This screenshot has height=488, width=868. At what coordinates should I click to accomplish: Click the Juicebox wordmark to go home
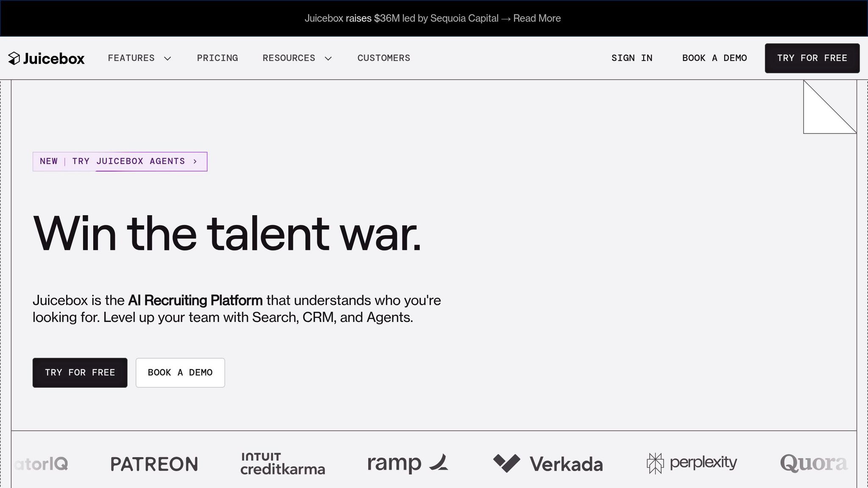54,58
